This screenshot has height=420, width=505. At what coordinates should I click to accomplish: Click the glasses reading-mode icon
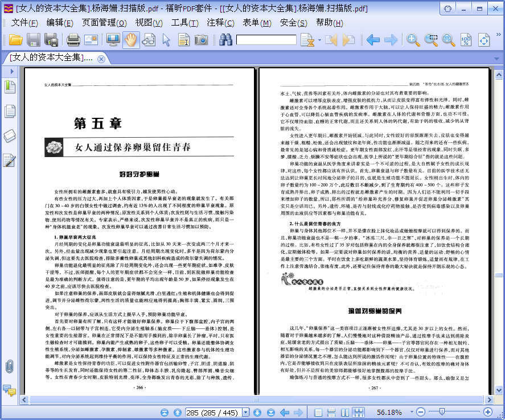click(x=149, y=40)
